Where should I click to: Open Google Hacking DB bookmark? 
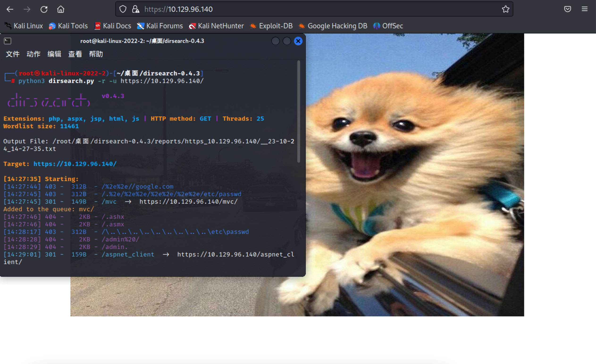point(333,26)
